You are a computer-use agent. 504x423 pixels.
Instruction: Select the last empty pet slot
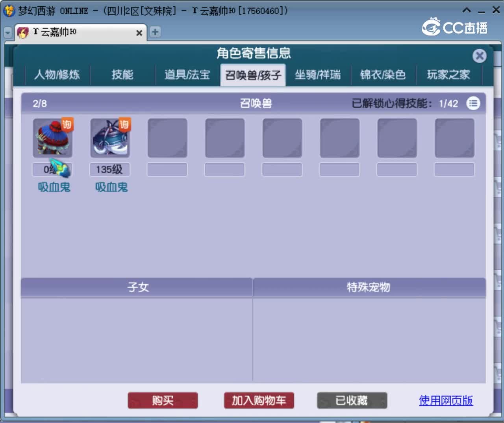(455, 138)
